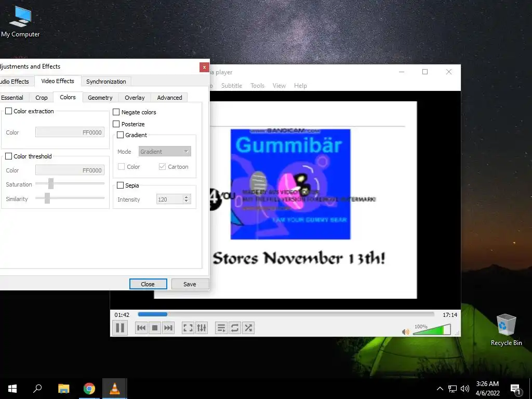
Task: Seek on the video progress bar
Action: tap(286, 314)
